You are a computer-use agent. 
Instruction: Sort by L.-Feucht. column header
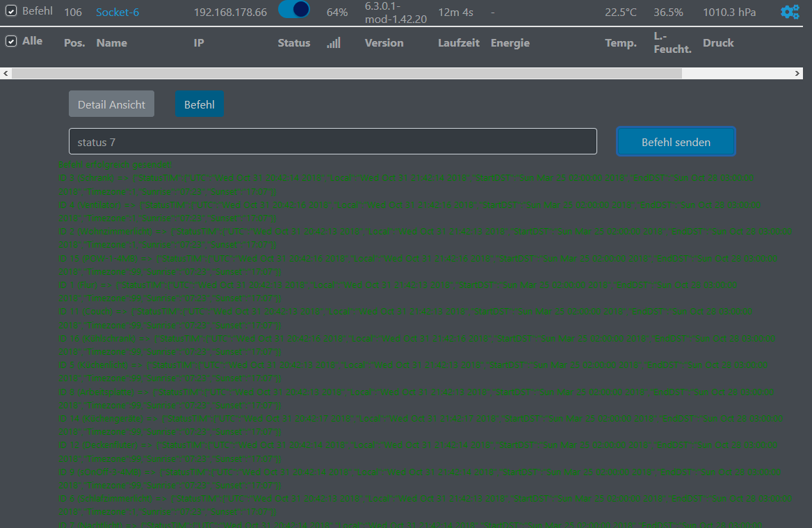click(673, 42)
